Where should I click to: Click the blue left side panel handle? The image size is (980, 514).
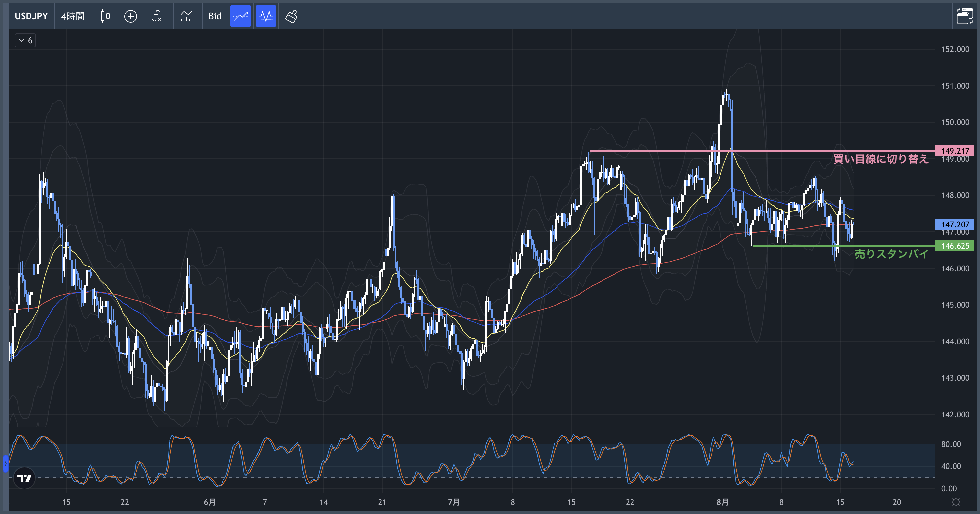[5, 463]
